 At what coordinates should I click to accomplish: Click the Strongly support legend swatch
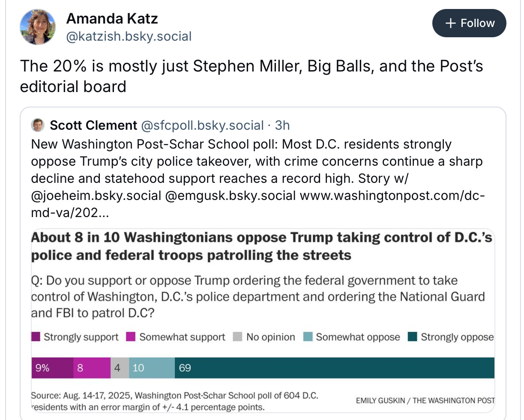(x=36, y=337)
